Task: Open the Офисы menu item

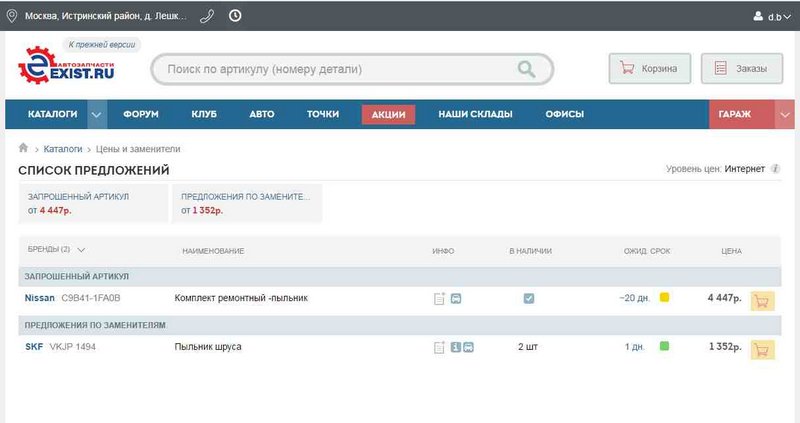Action: tap(564, 114)
